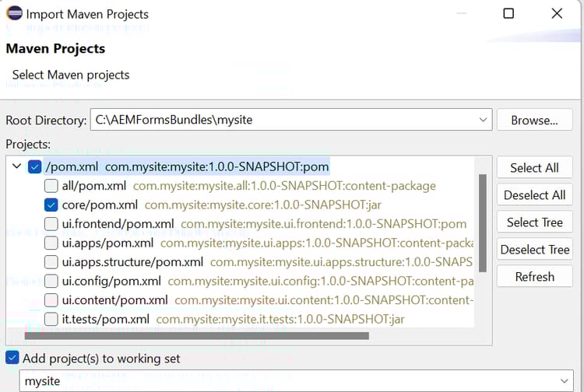Image resolution: width=584 pixels, height=392 pixels.
Task: Check the all/pom.xml checkbox
Action: tap(51, 186)
